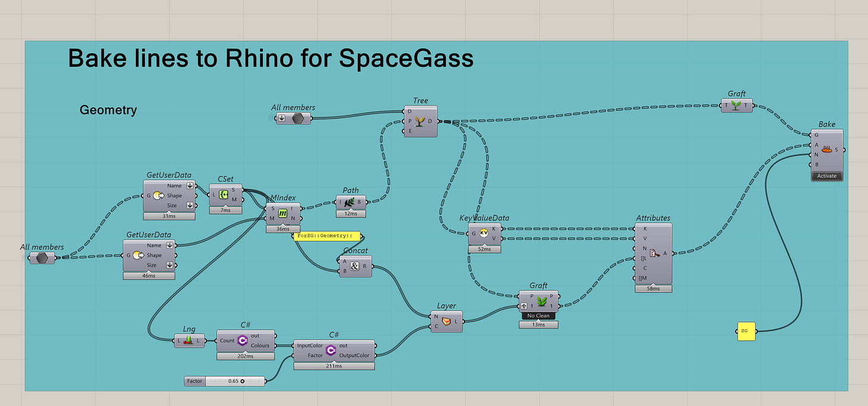
Task: Click the C# icon on component showing 202ms
Action: (x=243, y=340)
